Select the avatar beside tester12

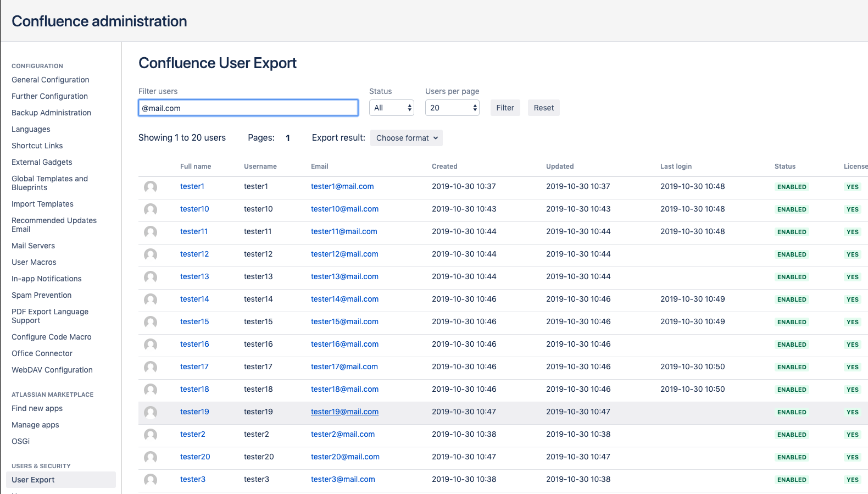click(x=151, y=254)
